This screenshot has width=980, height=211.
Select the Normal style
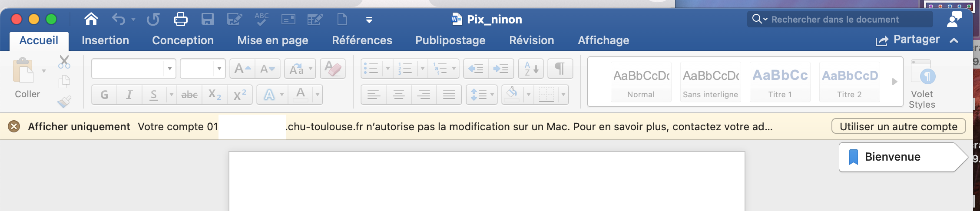tap(641, 82)
